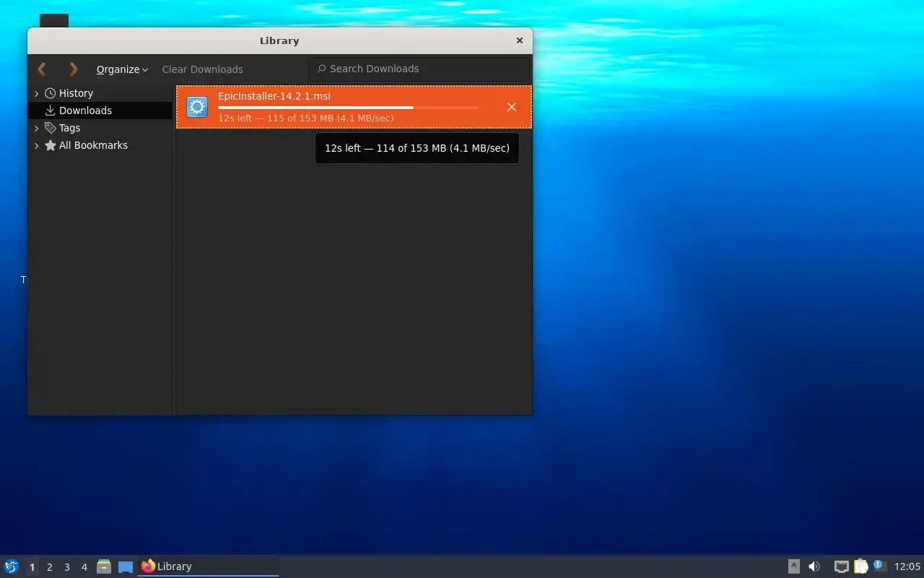Screen dimensions: 924x578
Task: Open the file manager from the taskbar
Action: (104, 566)
